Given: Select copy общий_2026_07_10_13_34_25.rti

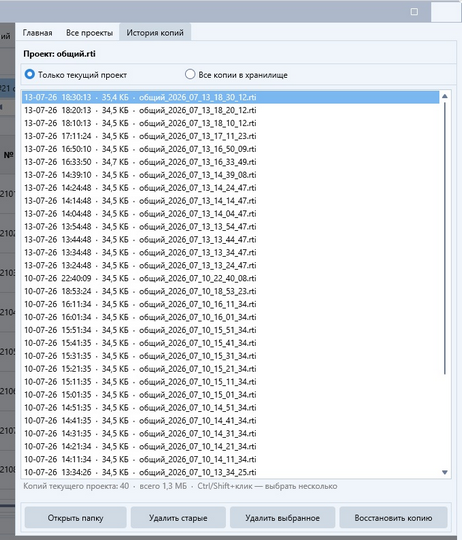Looking at the screenshot, I should click(230, 472).
